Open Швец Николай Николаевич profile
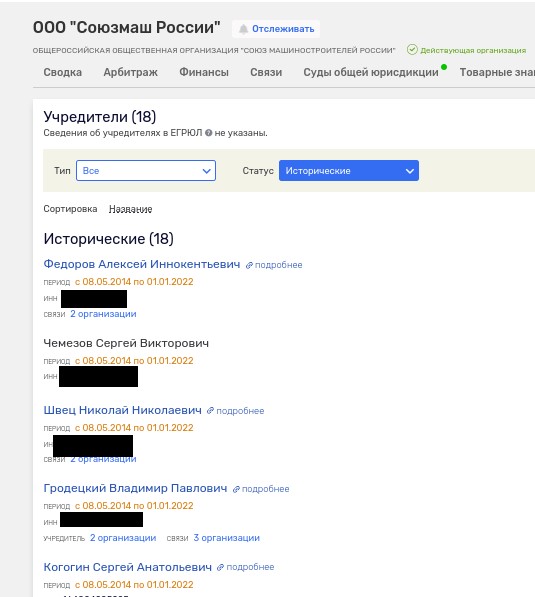 tap(123, 410)
